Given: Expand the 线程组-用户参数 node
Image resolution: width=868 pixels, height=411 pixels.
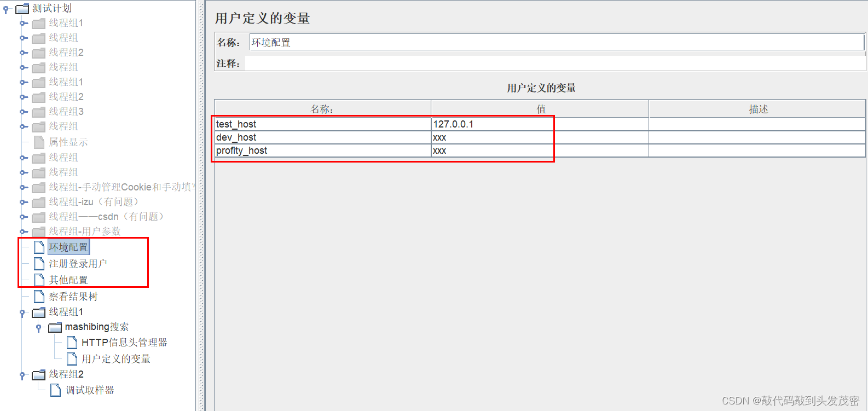Looking at the screenshot, I should click(24, 231).
